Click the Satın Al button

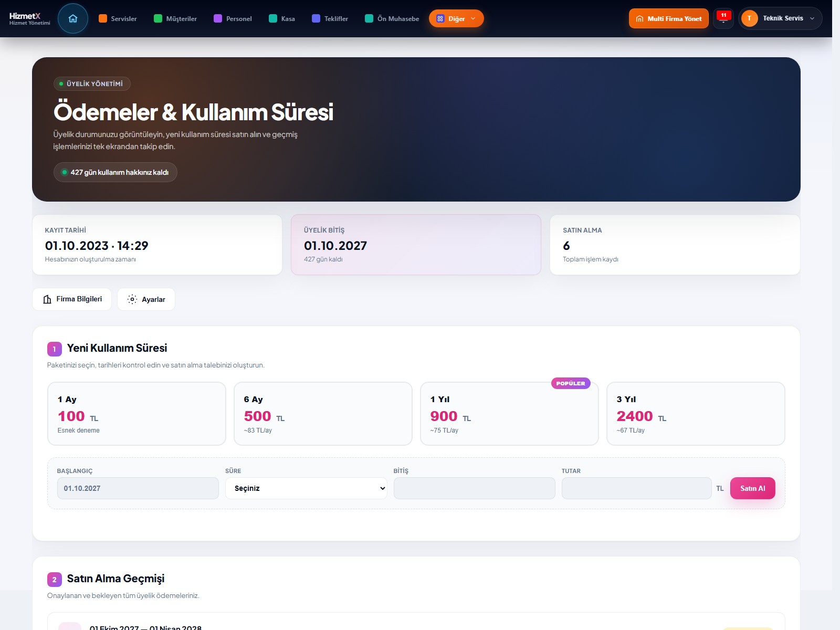click(x=752, y=488)
